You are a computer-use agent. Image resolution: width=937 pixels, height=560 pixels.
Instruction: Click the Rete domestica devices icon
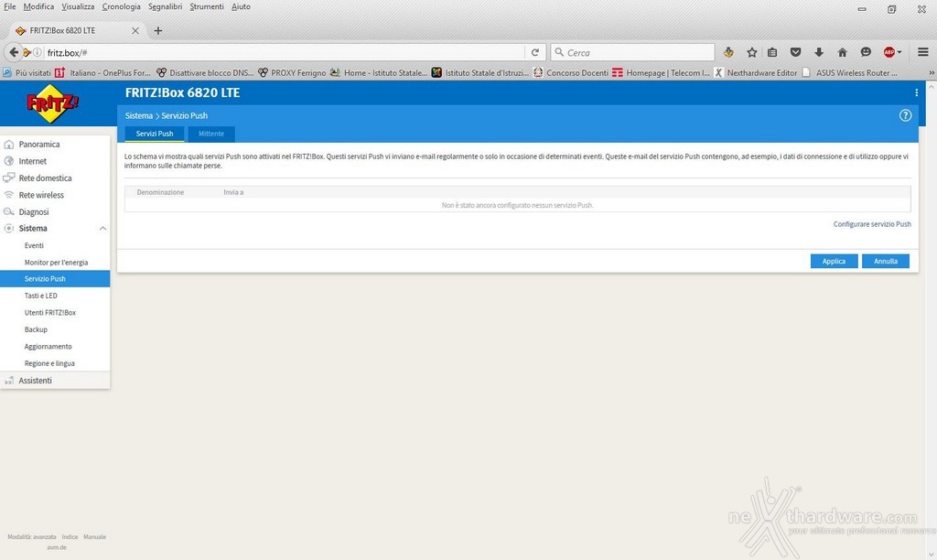(x=9, y=178)
